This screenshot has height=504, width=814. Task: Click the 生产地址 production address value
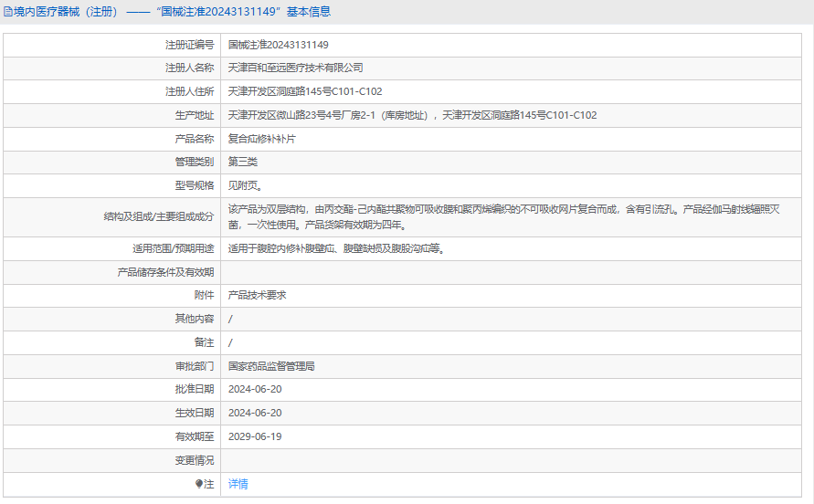point(412,115)
